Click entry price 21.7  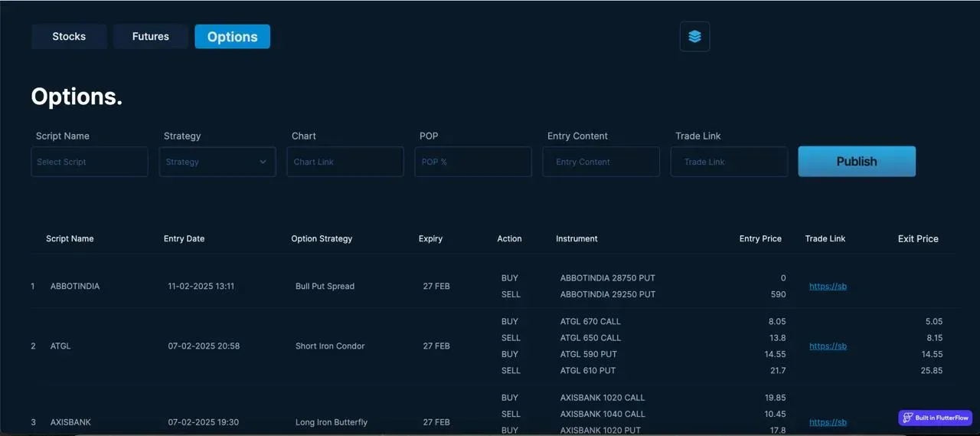click(778, 370)
